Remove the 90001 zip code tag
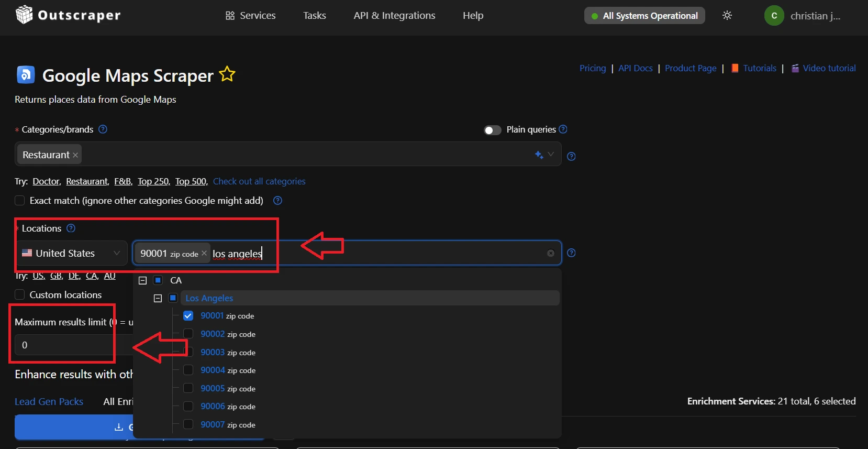Image resolution: width=868 pixels, height=449 pixels. (x=204, y=253)
